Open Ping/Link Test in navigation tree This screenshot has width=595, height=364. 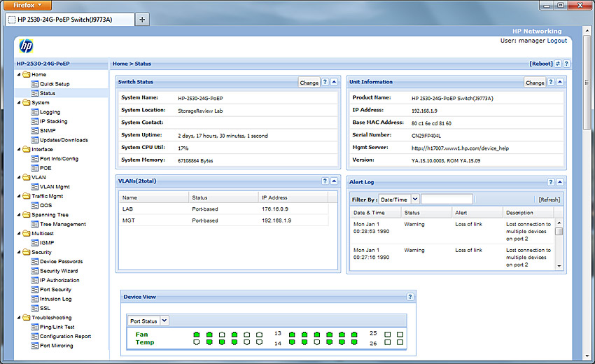coord(57,327)
